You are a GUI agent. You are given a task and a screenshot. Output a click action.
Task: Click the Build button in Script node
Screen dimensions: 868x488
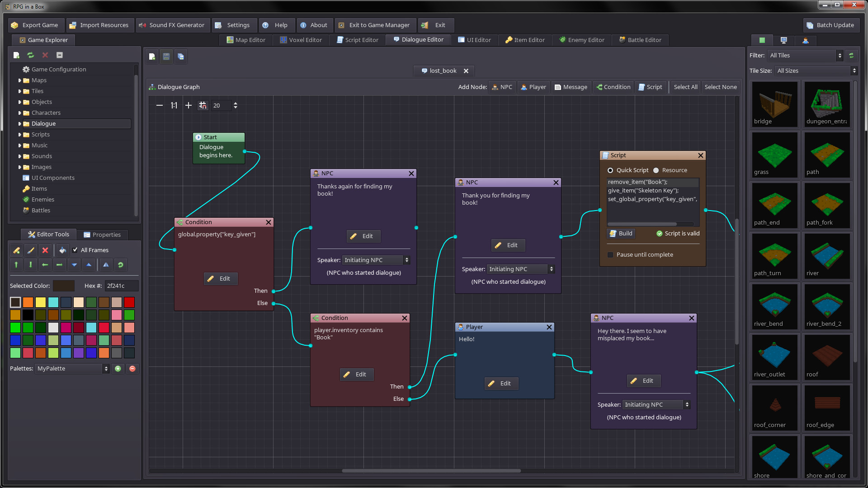621,234
